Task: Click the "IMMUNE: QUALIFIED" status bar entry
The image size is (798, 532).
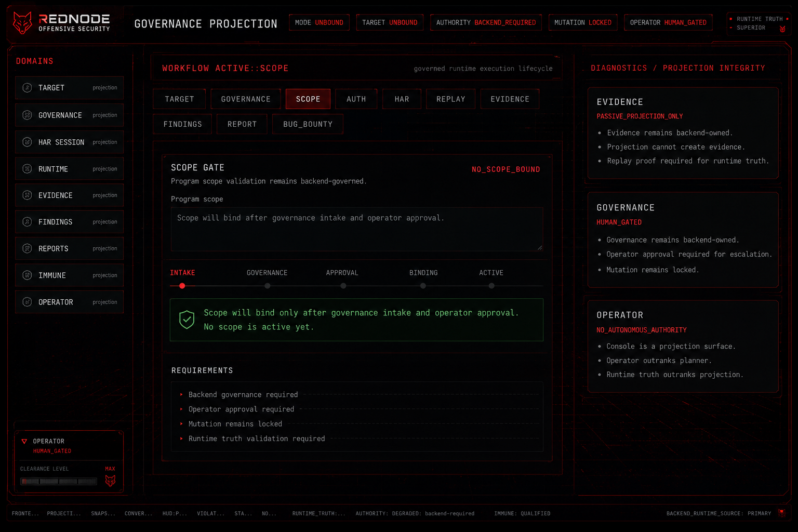Action: [x=522, y=513]
